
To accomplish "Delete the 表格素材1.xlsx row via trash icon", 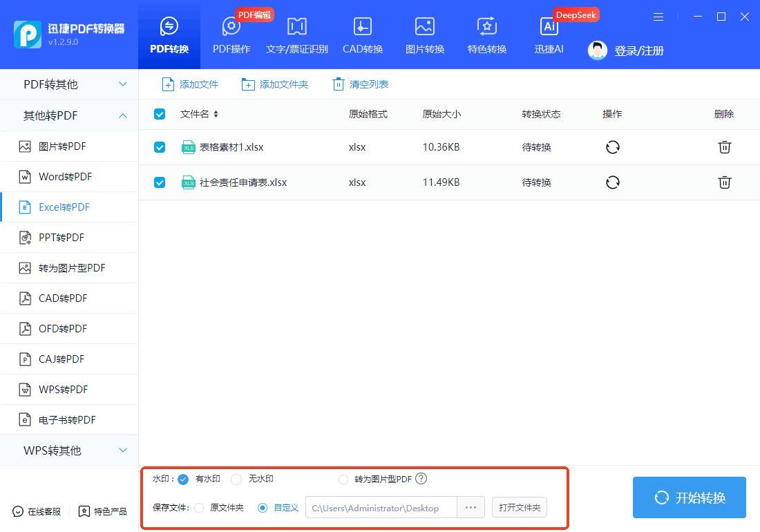I will click(x=724, y=147).
